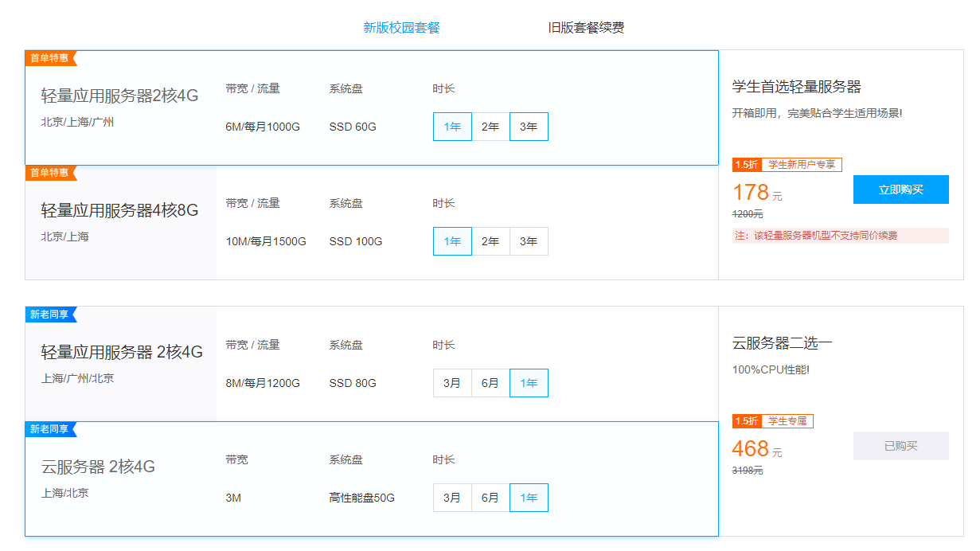Screen dimensions: 980x551
Task: Pick 3年 duration for the SSD 60G server
Action: point(529,127)
